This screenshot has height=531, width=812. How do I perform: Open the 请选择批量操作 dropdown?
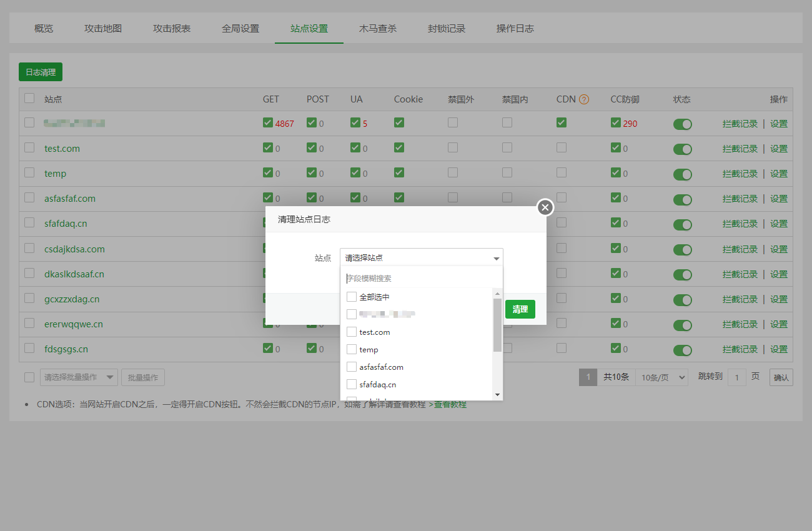coord(79,377)
